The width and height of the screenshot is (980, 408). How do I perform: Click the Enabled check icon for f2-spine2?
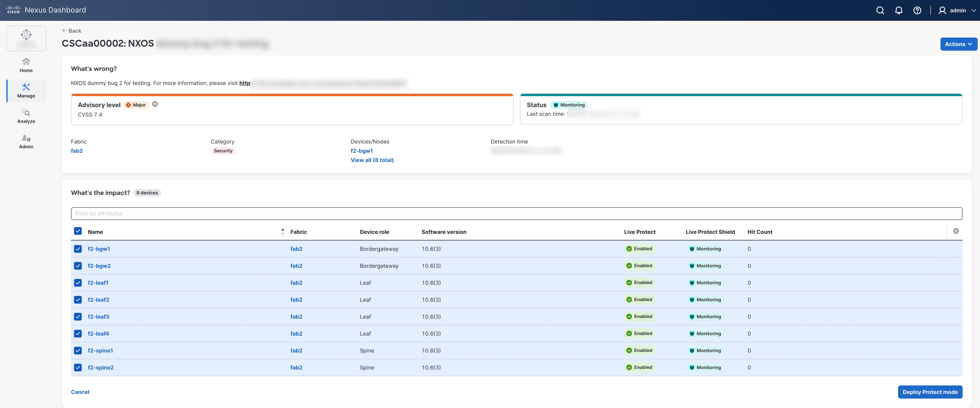629,367
